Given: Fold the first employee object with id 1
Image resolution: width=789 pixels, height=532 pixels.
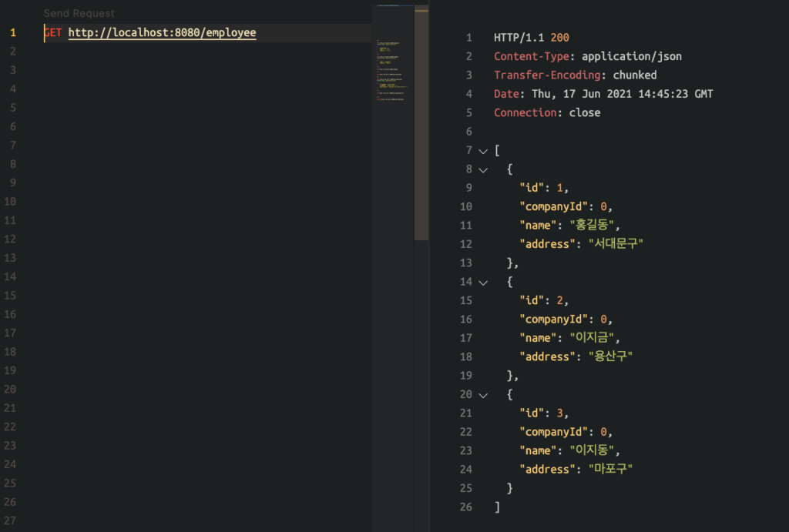Looking at the screenshot, I should 483,169.
